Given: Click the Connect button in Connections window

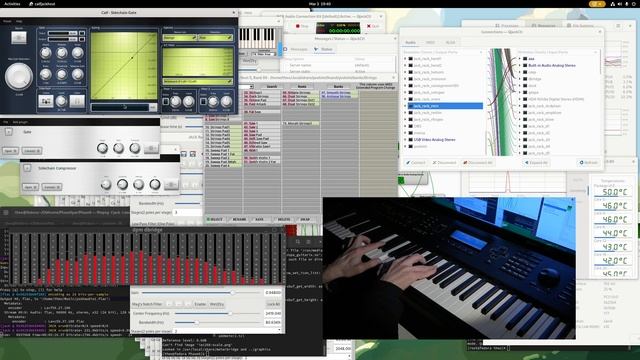Looking at the screenshot, I should (416, 162).
